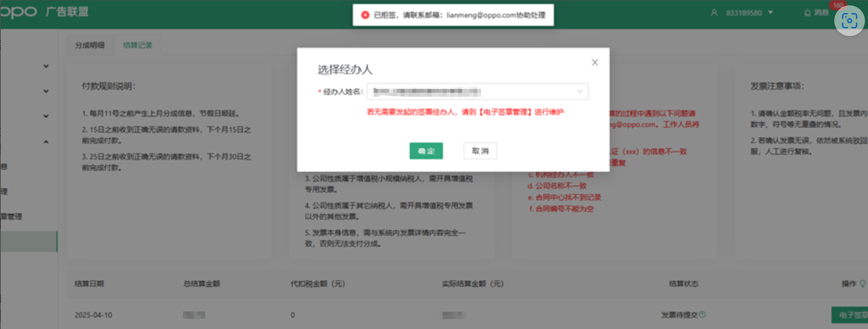This screenshot has height=329, width=868.
Task: Switch to the 分成明细 tab
Action: pos(90,45)
